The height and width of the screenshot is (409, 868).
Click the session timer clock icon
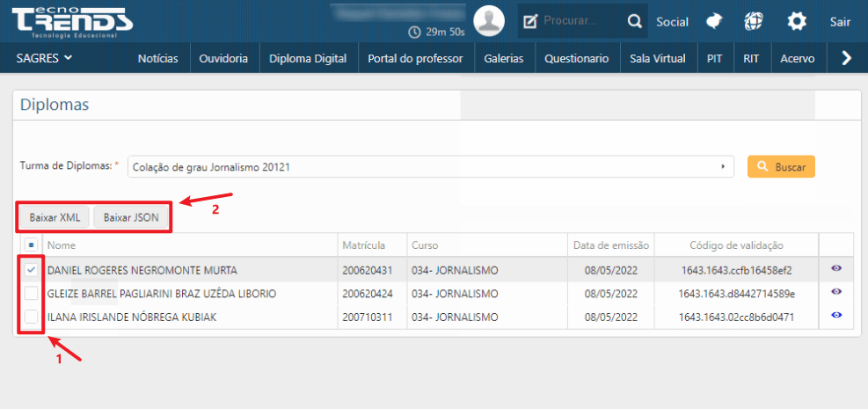coord(415,32)
